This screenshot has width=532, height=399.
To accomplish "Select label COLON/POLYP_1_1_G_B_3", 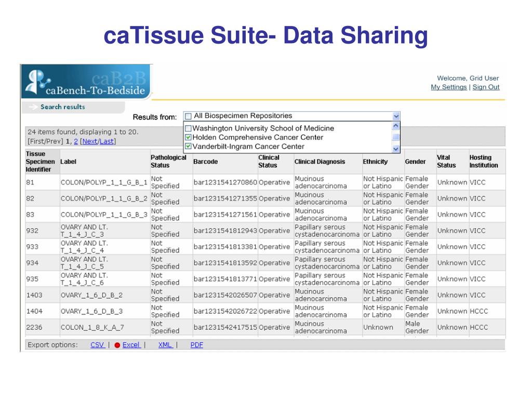I will tap(104, 215).
